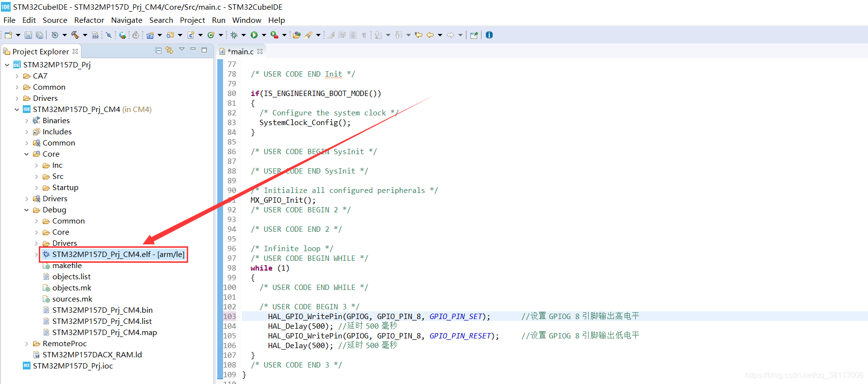The width and height of the screenshot is (868, 384).
Task: Minimize the Project Explorer panel
Action: [x=193, y=49]
